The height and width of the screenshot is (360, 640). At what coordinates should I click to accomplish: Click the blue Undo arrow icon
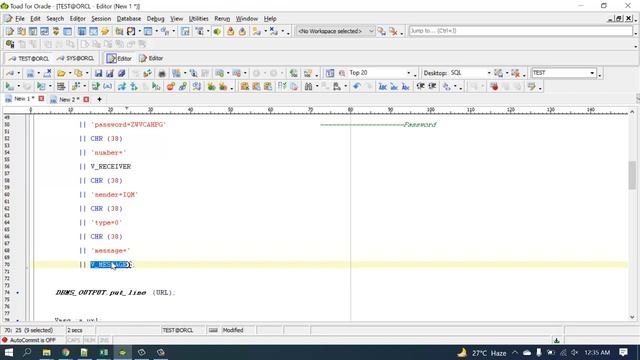357,87
